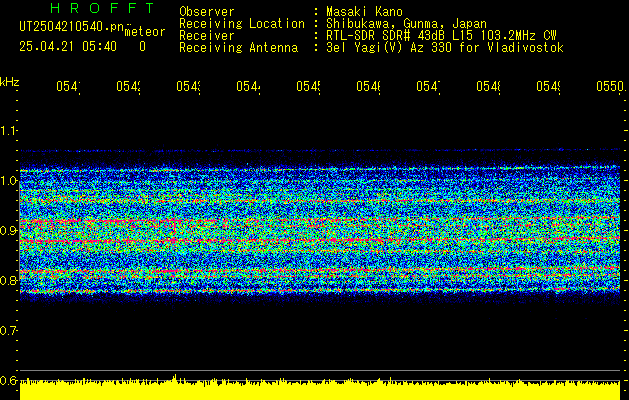The height and width of the screenshot is (400, 629).
Task: Click the 0550 time marker
Action: coord(611,87)
